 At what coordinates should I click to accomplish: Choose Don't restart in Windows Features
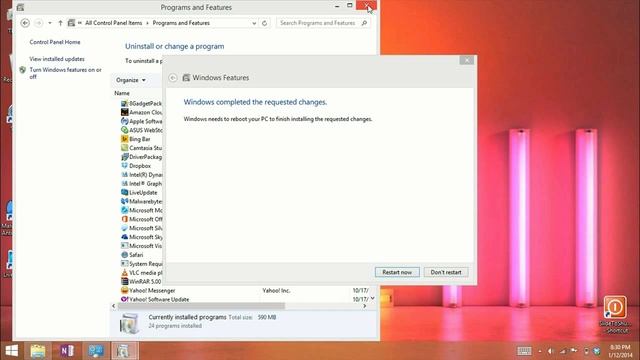click(446, 272)
